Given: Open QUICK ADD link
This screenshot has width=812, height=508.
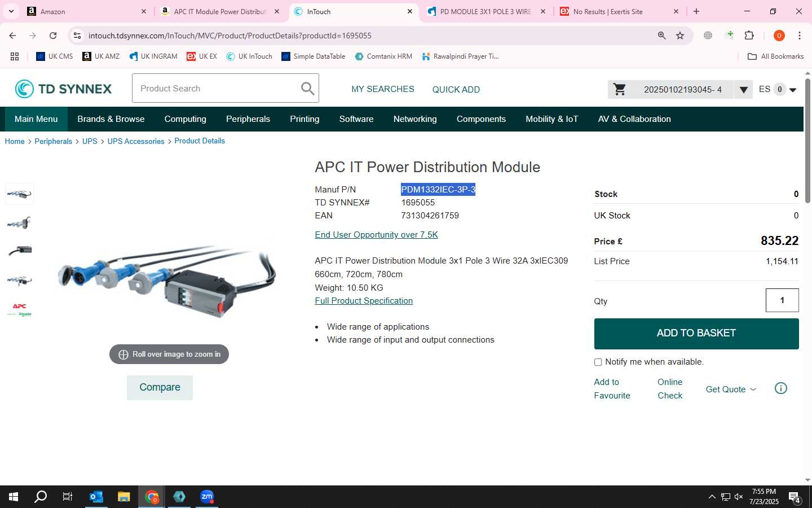Looking at the screenshot, I should 456,90.
